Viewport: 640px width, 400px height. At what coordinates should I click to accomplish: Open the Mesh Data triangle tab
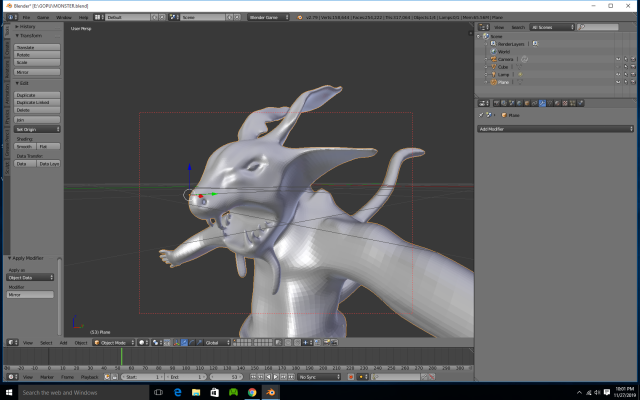[550, 103]
